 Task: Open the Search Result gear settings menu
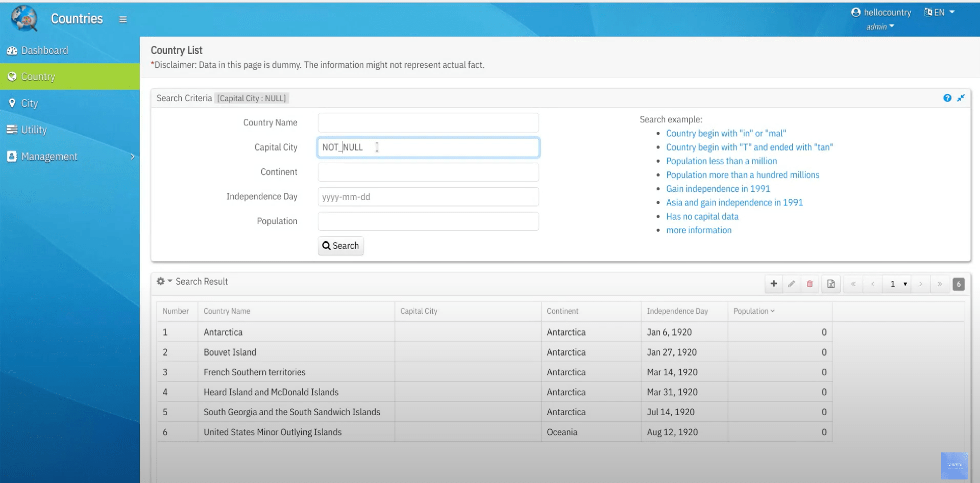[164, 281]
